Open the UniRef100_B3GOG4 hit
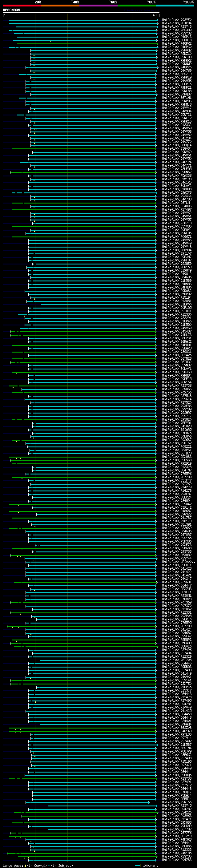The width and height of the screenshot is (197, 868). (x=177, y=149)
